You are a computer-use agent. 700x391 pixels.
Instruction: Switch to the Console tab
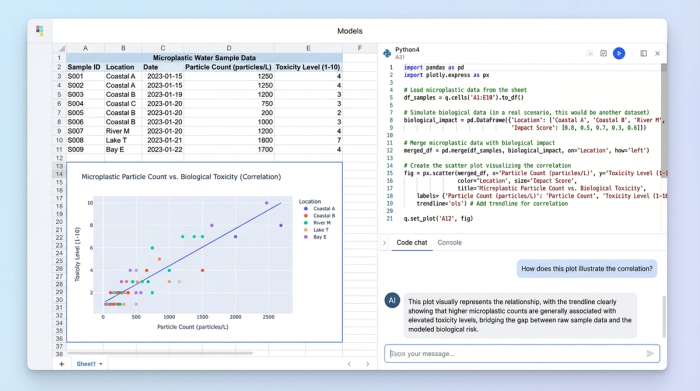[x=450, y=243]
